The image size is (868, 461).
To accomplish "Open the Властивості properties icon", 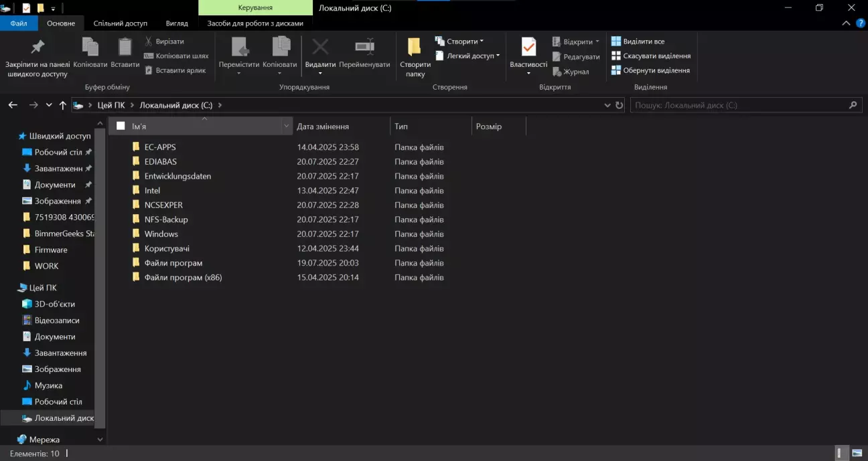I will click(x=528, y=47).
